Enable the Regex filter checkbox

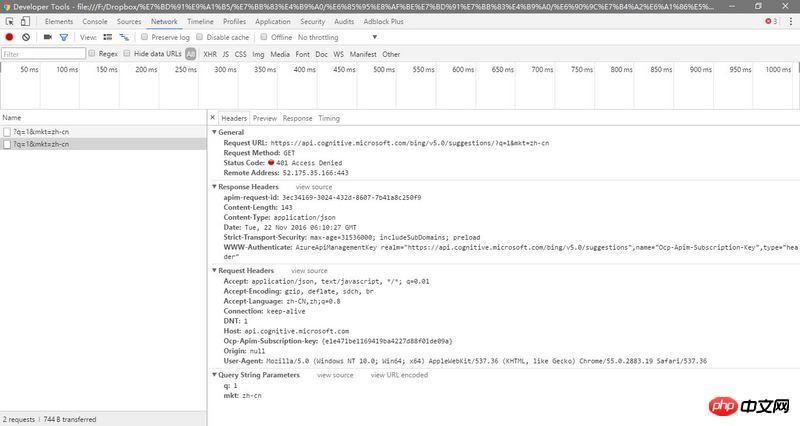(x=92, y=54)
